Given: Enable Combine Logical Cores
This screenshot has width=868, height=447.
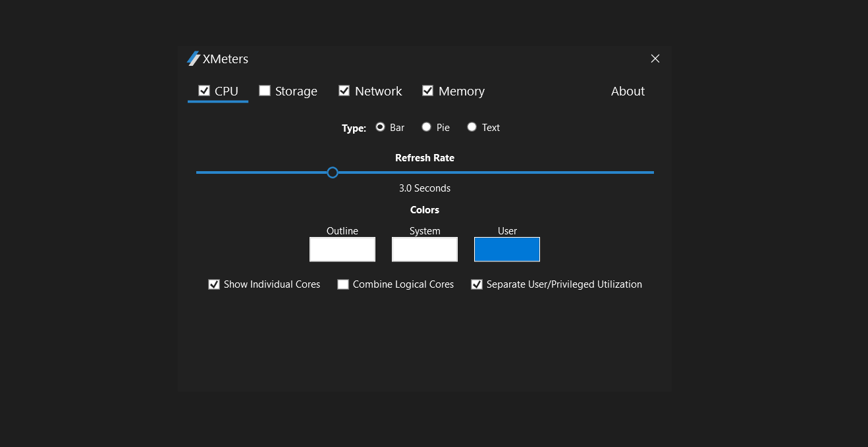Looking at the screenshot, I should pyautogui.click(x=343, y=284).
